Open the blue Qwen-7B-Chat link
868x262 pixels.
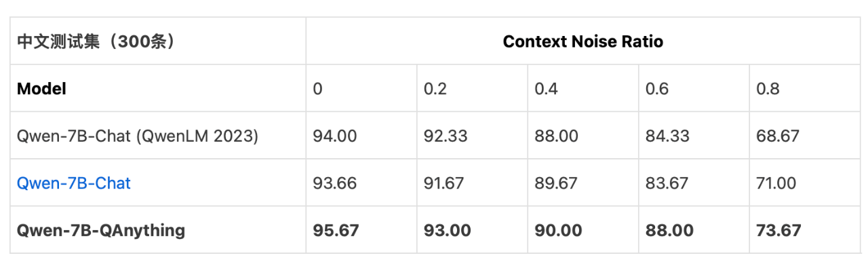point(74,183)
